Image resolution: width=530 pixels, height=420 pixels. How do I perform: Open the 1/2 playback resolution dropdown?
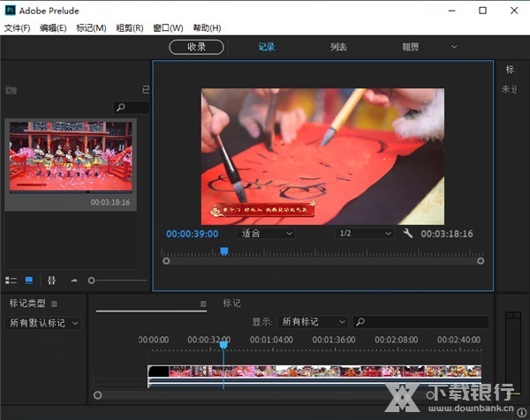365,233
